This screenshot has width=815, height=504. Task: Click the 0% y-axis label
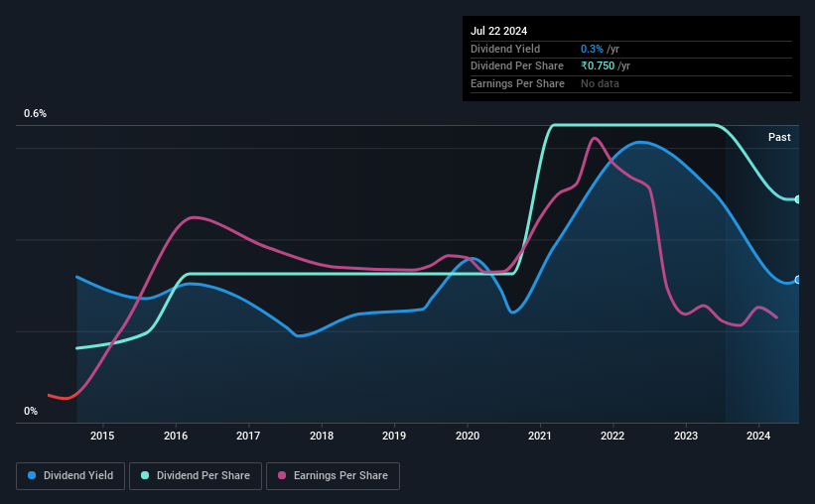point(31,411)
